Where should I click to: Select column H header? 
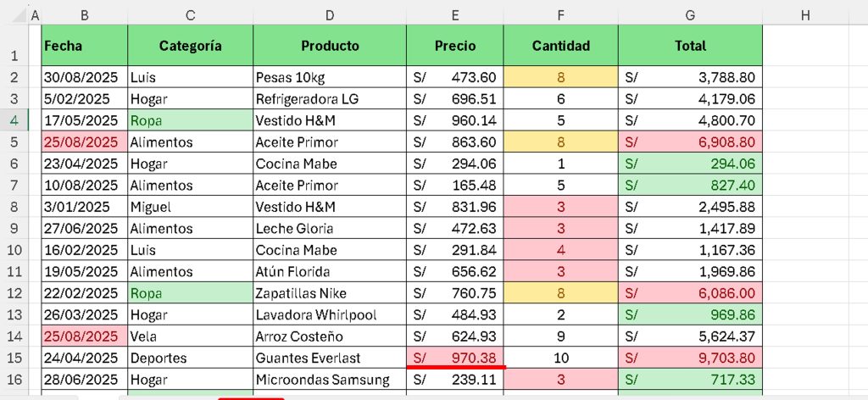tap(805, 15)
